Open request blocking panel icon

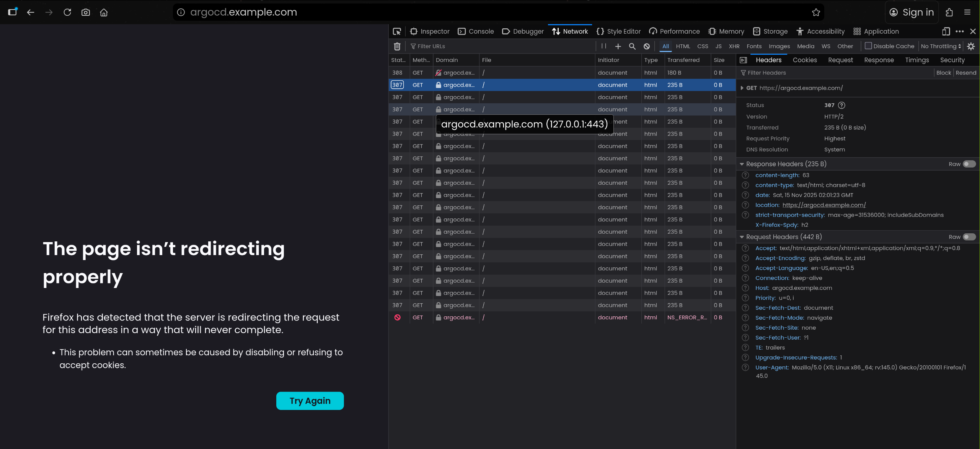tap(647, 46)
